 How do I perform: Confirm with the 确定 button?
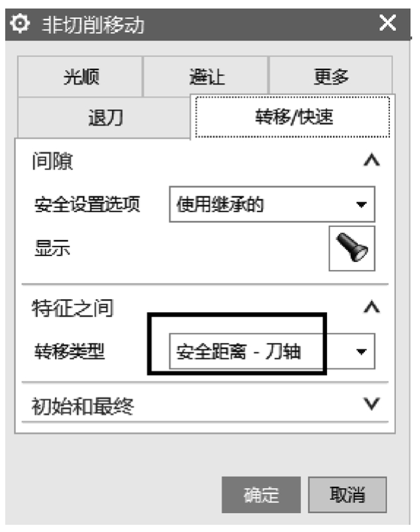(x=261, y=495)
